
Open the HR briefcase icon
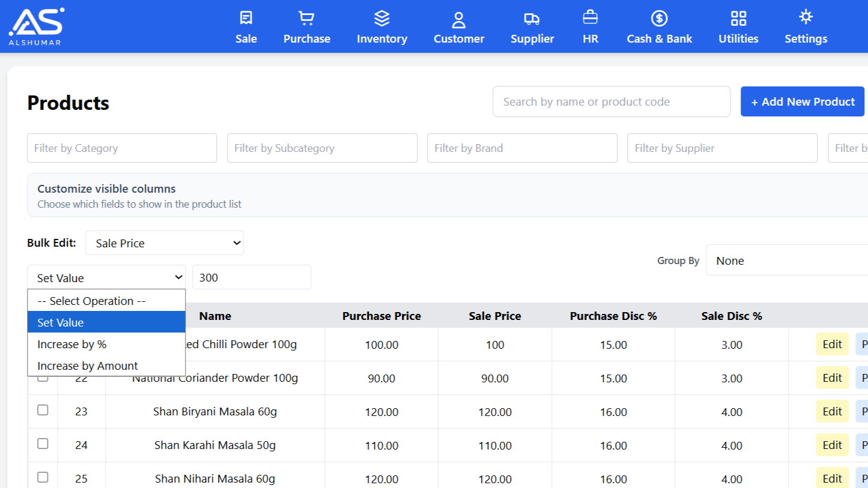590,17
